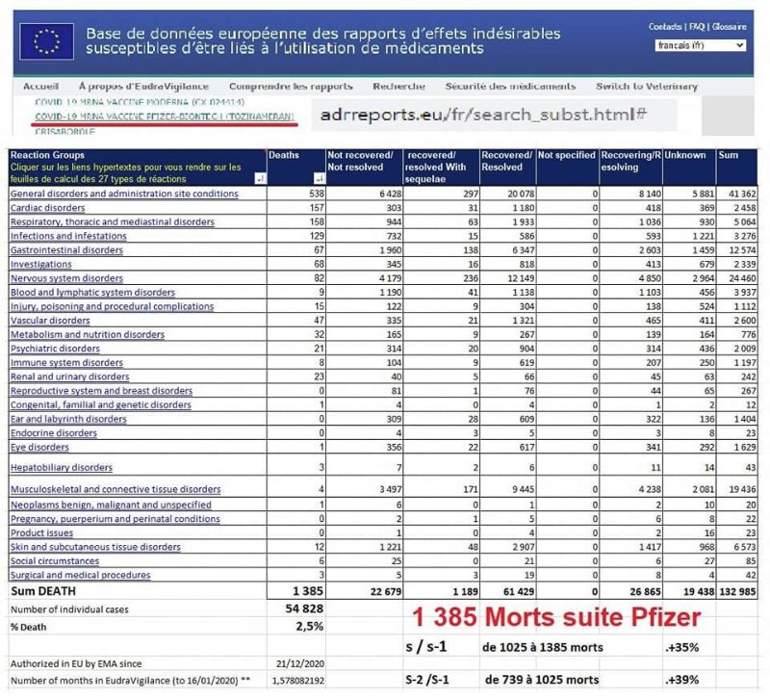Select the authorization date 21/12/2020
Viewport: 770px width, 700px height.
pyautogui.click(x=300, y=664)
